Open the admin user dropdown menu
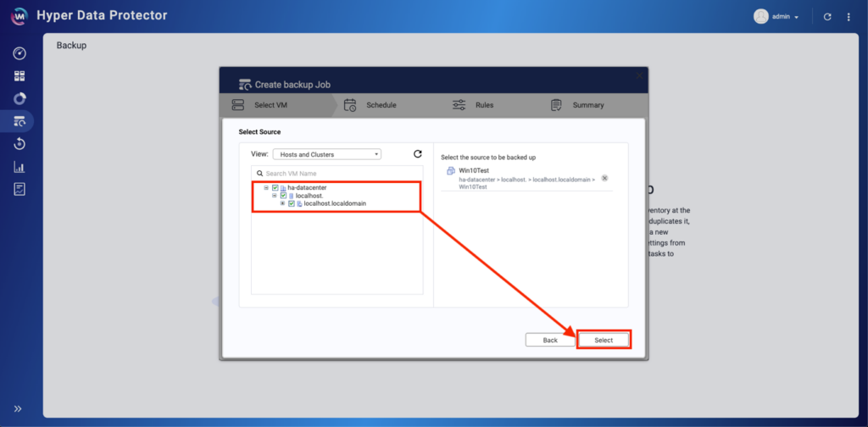This screenshot has width=868, height=427. pos(777,16)
